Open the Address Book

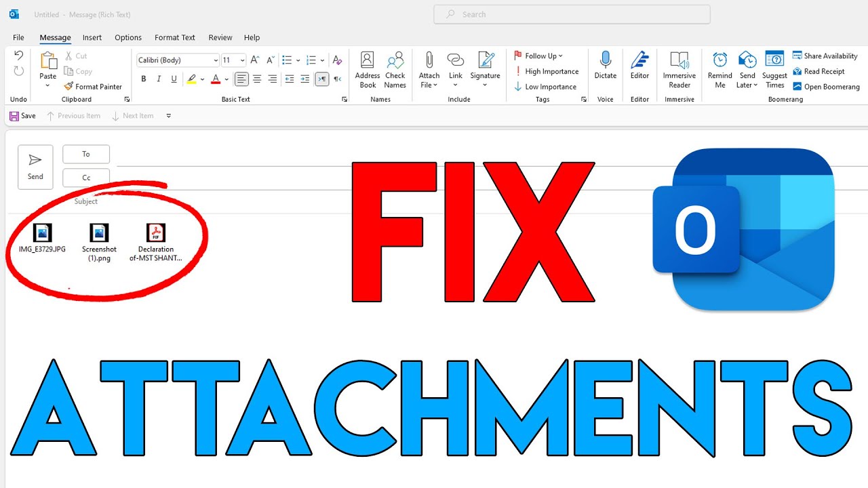(368, 70)
